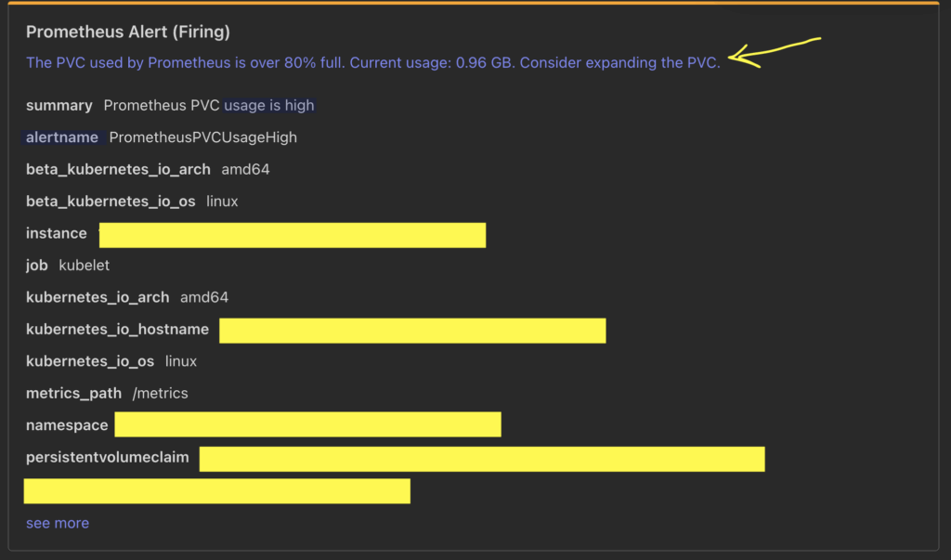Click the redacted namespace value
This screenshot has height=560, width=951.
click(x=308, y=424)
